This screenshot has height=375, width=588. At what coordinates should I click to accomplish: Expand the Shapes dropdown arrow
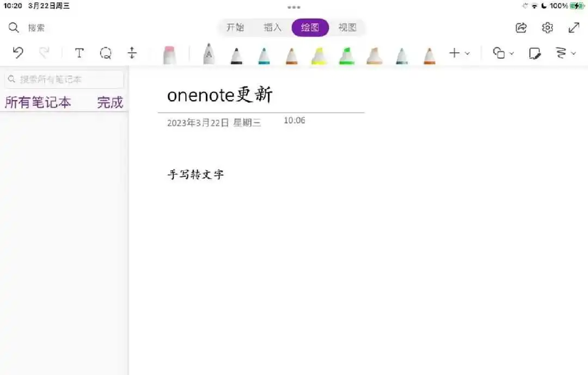[511, 53]
